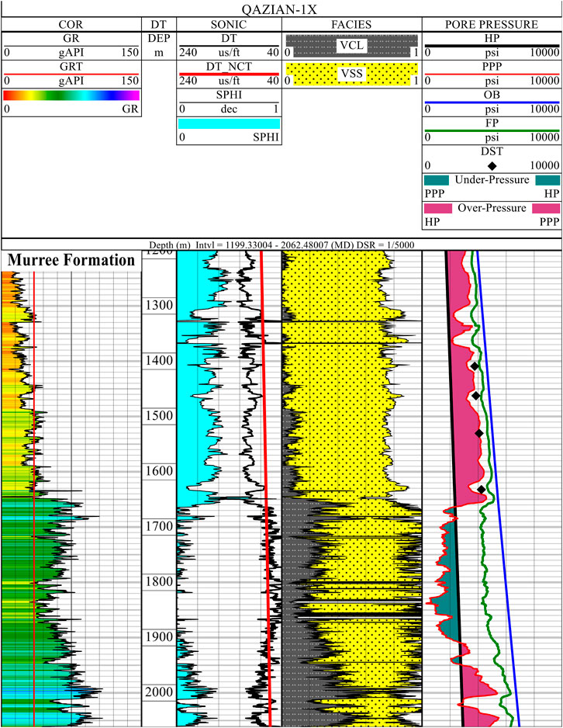Click the SPHI curve label

pos(229,95)
